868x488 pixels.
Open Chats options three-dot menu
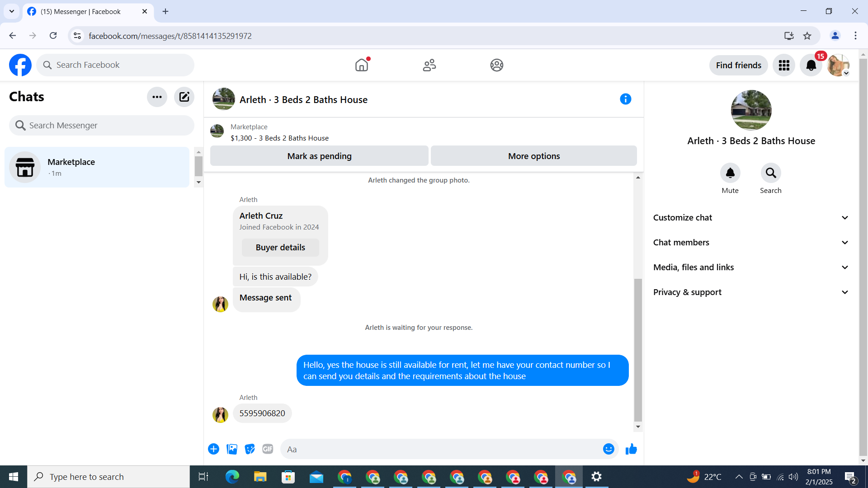(157, 97)
